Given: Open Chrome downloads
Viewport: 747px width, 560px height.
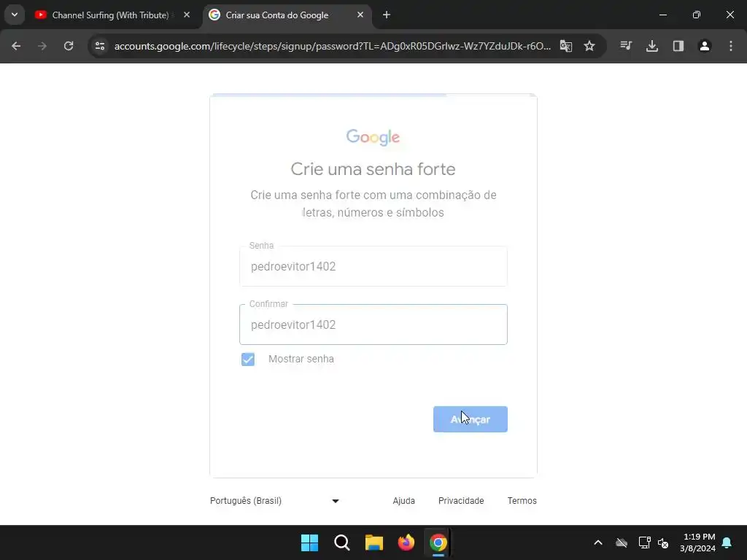Looking at the screenshot, I should pyautogui.click(x=652, y=46).
